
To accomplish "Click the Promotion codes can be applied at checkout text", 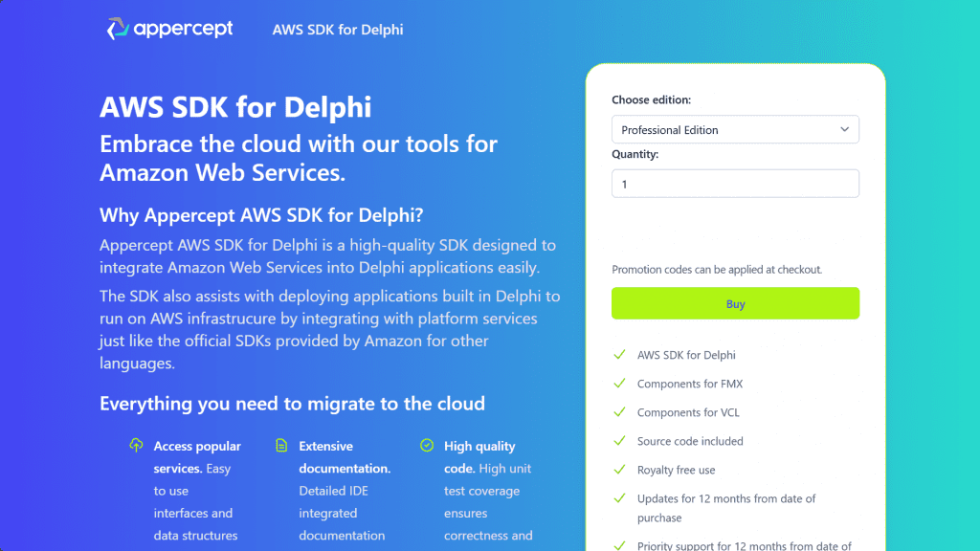I will coord(717,269).
